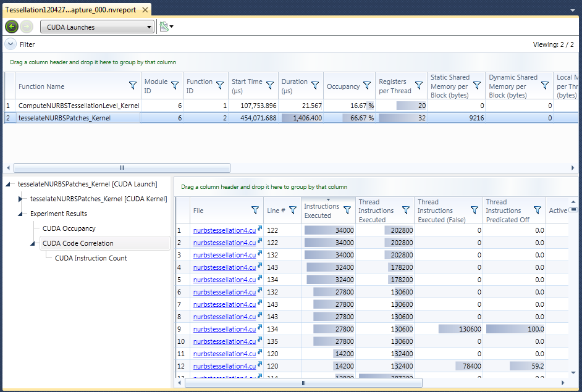Filter the Occupancy column
Viewport: 582px width, 392px height.
tap(367, 86)
